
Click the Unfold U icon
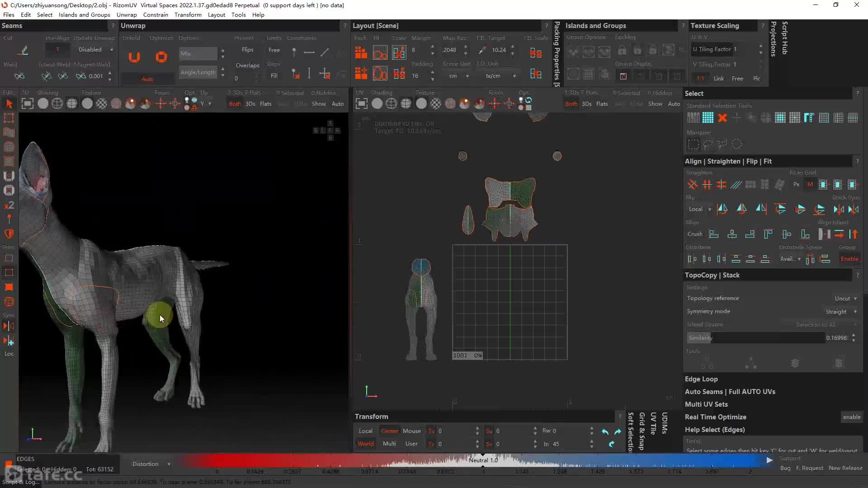(134, 57)
